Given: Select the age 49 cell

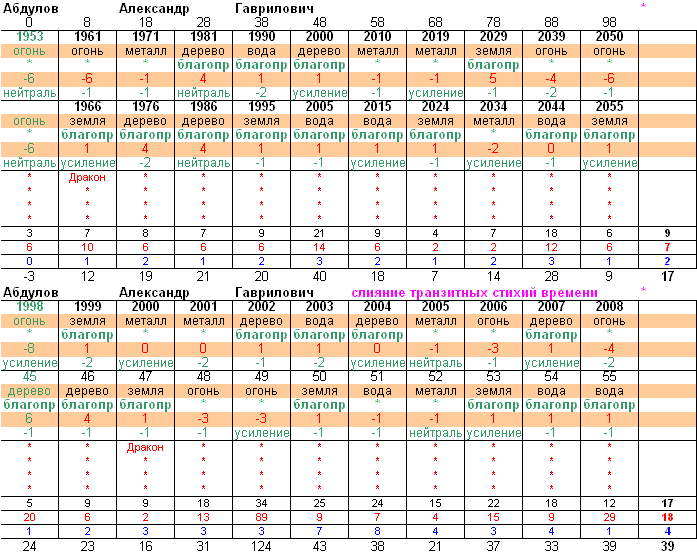Looking at the screenshot, I should click(261, 377).
